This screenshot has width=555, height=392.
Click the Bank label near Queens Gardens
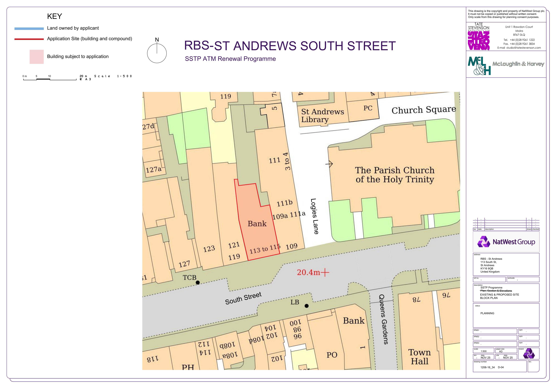pyautogui.click(x=354, y=321)
